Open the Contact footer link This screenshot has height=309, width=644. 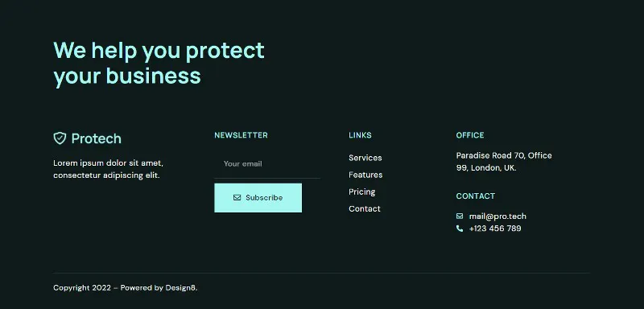coord(365,209)
